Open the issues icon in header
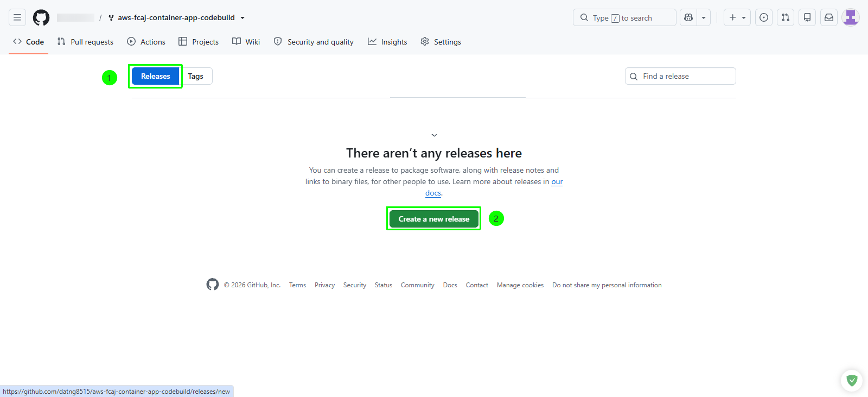 764,17
